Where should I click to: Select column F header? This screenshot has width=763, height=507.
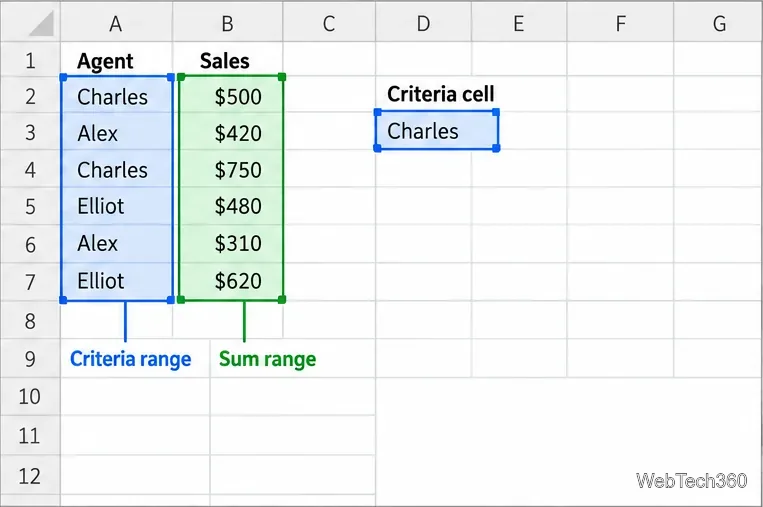pos(620,23)
